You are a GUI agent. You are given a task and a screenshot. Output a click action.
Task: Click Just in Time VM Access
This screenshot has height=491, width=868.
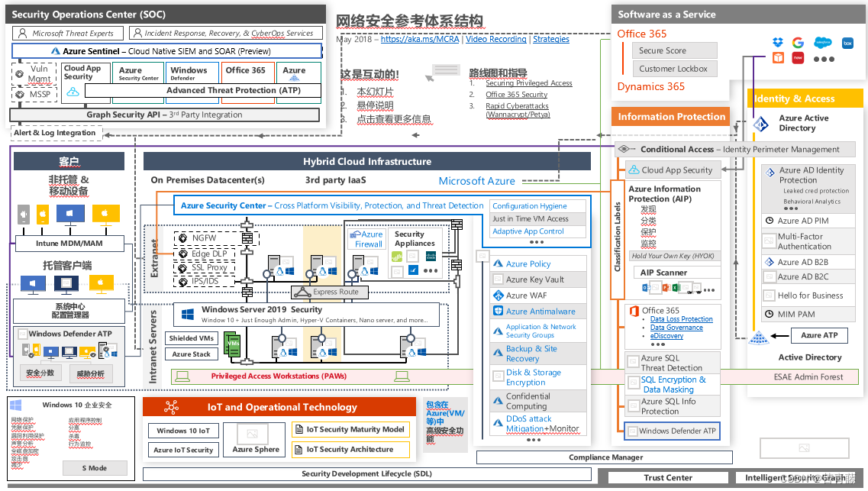pos(538,218)
